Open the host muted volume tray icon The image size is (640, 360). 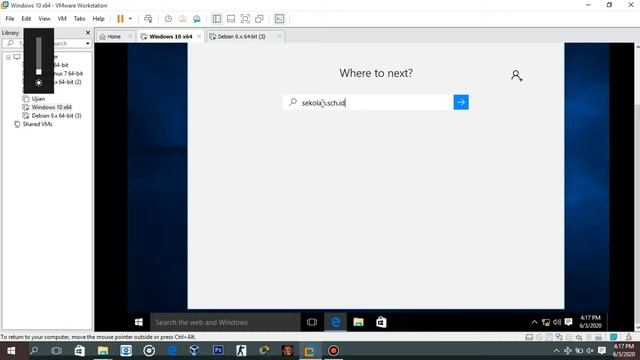590,351
